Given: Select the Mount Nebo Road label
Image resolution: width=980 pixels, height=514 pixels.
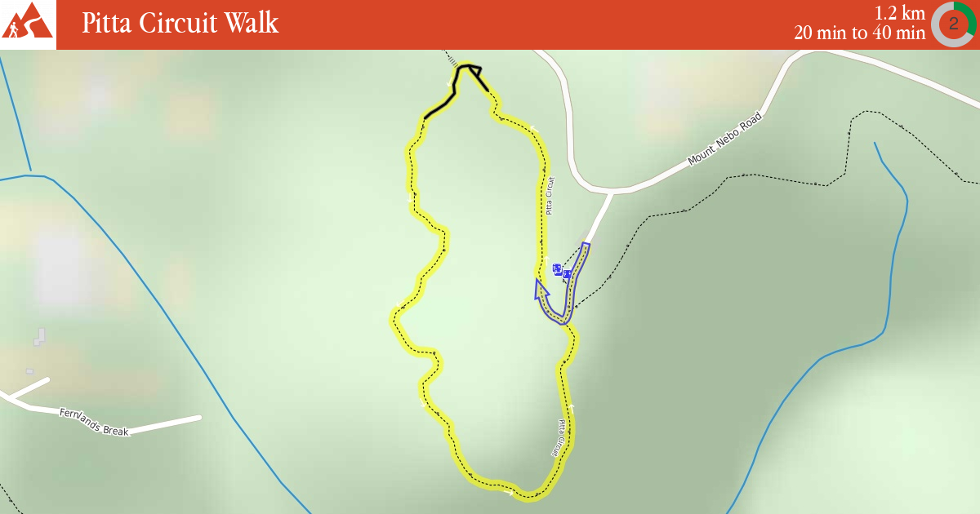Looking at the screenshot, I should [724, 139].
